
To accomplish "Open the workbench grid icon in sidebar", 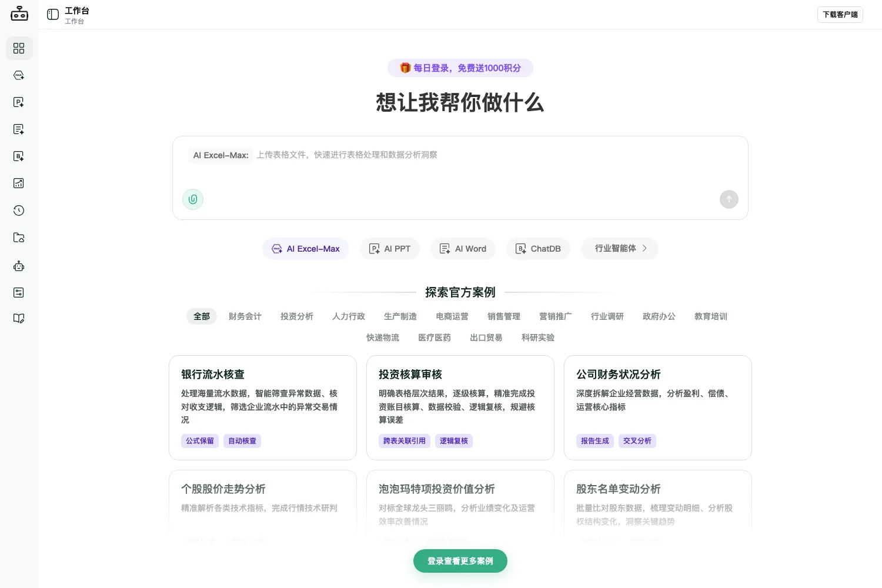I will (x=19, y=48).
